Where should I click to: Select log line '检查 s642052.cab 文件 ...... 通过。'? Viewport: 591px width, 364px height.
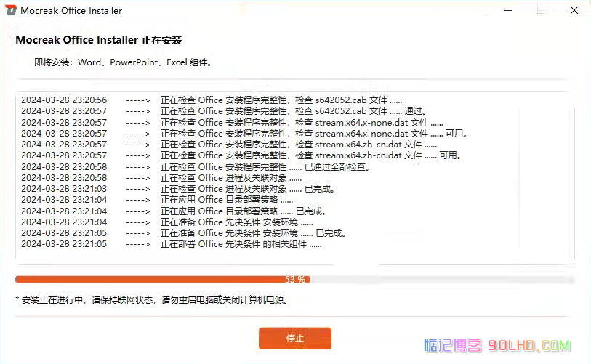click(x=224, y=111)
